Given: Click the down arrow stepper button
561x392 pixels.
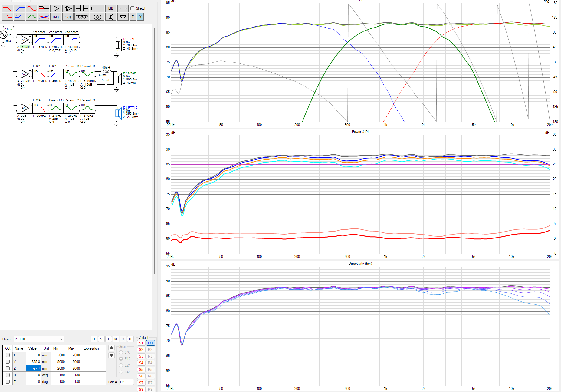Looking at the screenshot, I should (111, 355).
